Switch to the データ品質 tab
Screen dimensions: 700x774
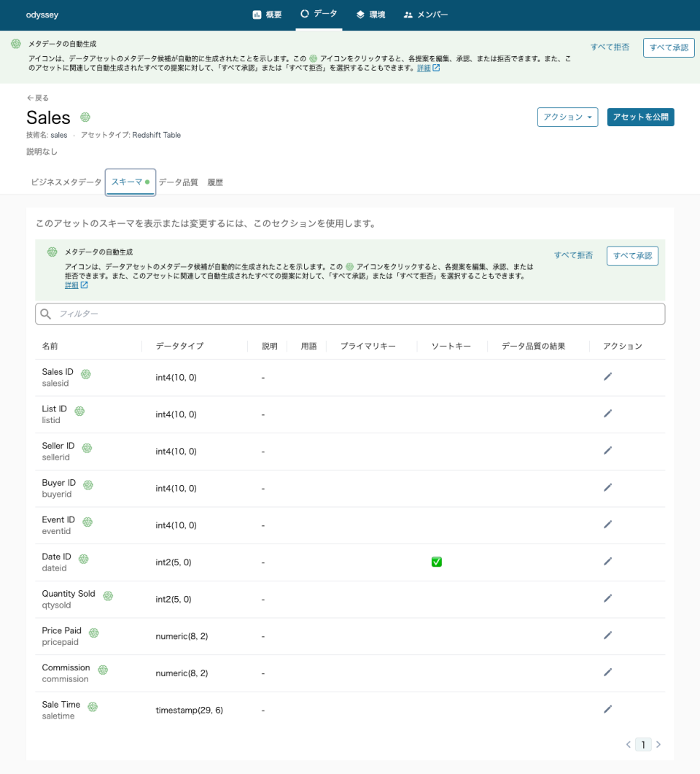(179, 182)
